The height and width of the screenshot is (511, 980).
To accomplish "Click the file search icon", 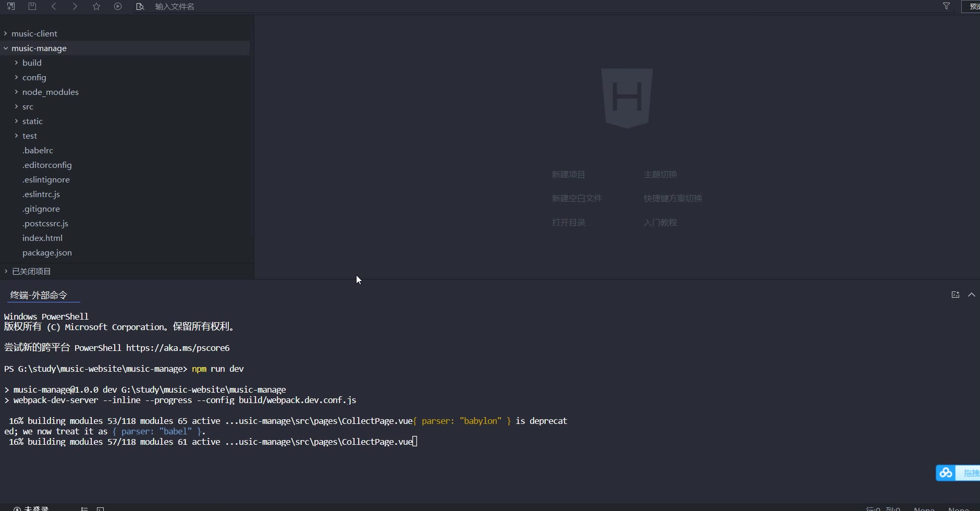I will (140, 6).
